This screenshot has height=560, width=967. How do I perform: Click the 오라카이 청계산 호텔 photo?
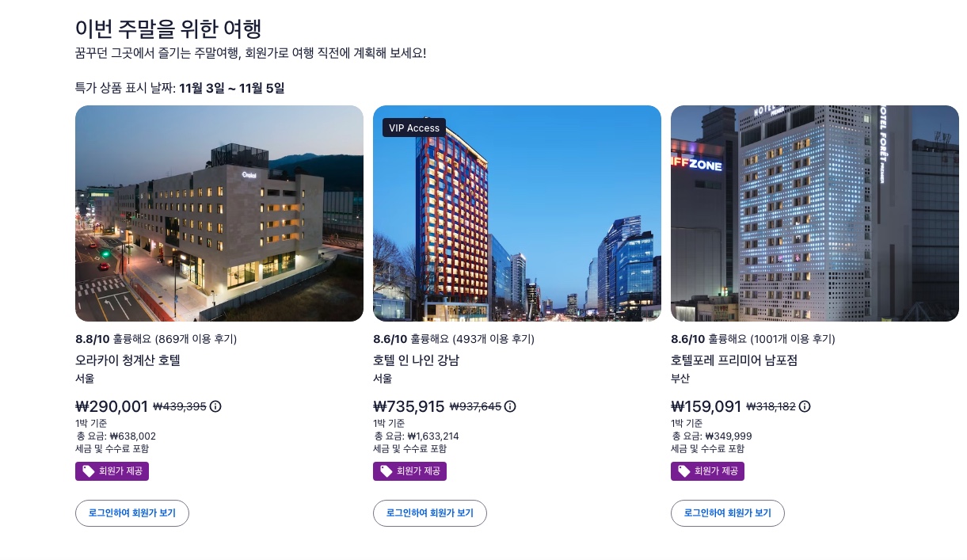click(x=219, y=213)
